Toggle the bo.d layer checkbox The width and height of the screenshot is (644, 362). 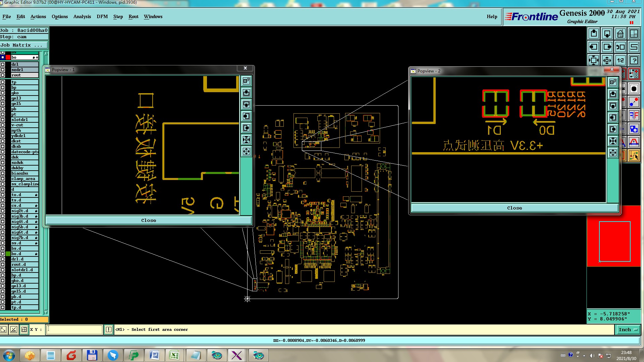pos(3,254)
